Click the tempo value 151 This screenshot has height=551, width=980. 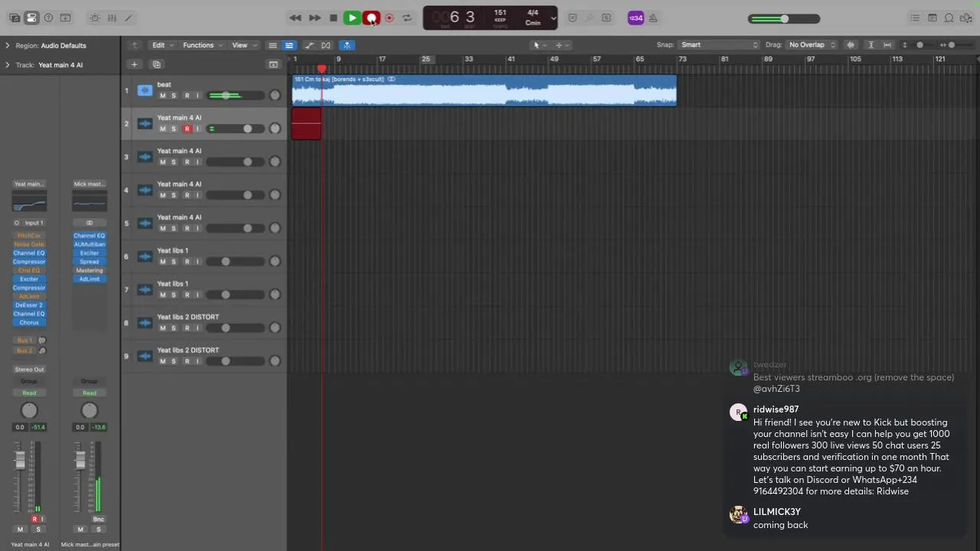(x=500, y=12)
